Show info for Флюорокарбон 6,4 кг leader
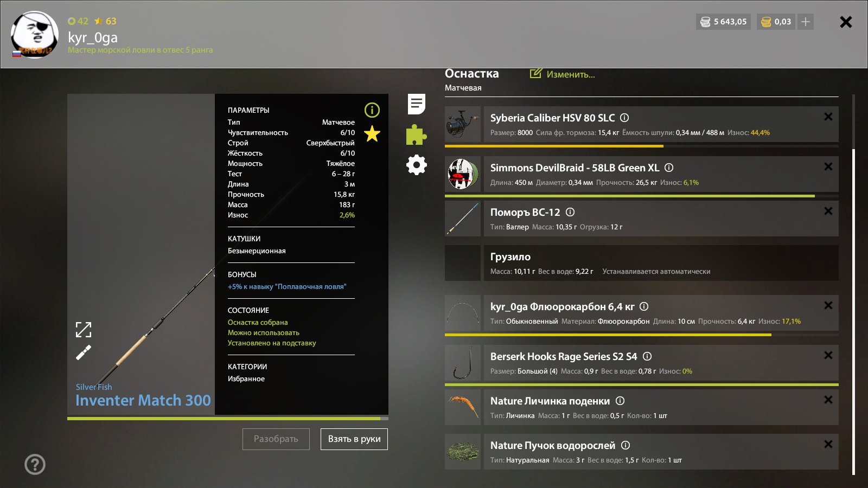 644,306
